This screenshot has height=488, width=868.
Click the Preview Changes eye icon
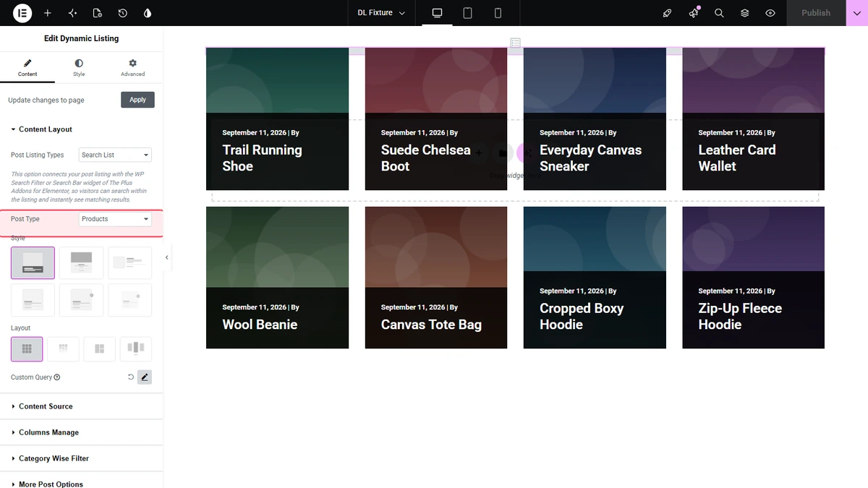[x=770, y=13]
